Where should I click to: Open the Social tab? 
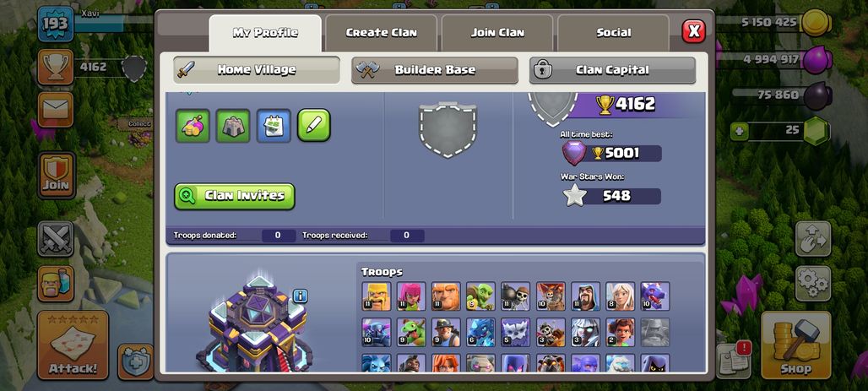point(613,33)
